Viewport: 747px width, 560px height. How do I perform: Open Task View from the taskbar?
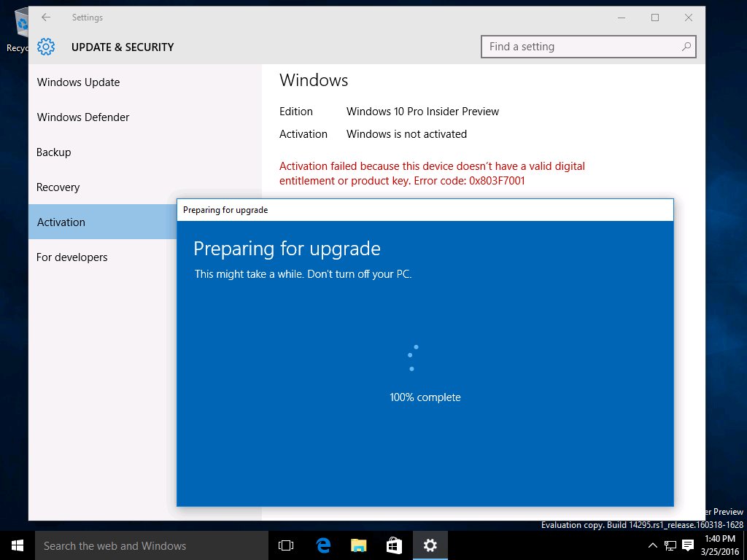click(x=286, y=545)
